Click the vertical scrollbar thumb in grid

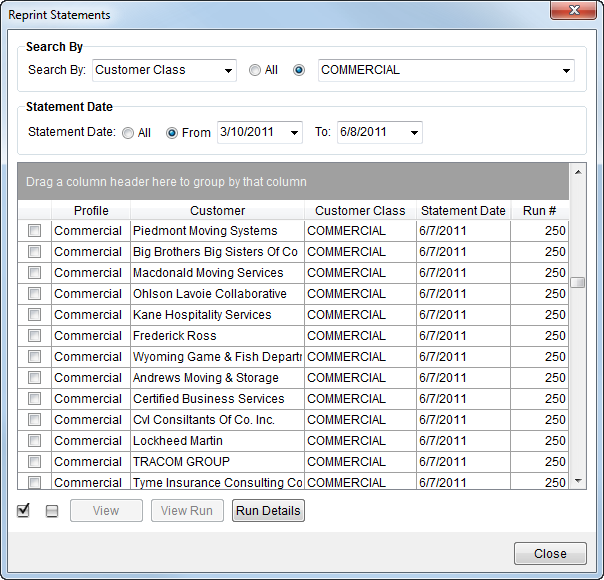pos(577,282)
